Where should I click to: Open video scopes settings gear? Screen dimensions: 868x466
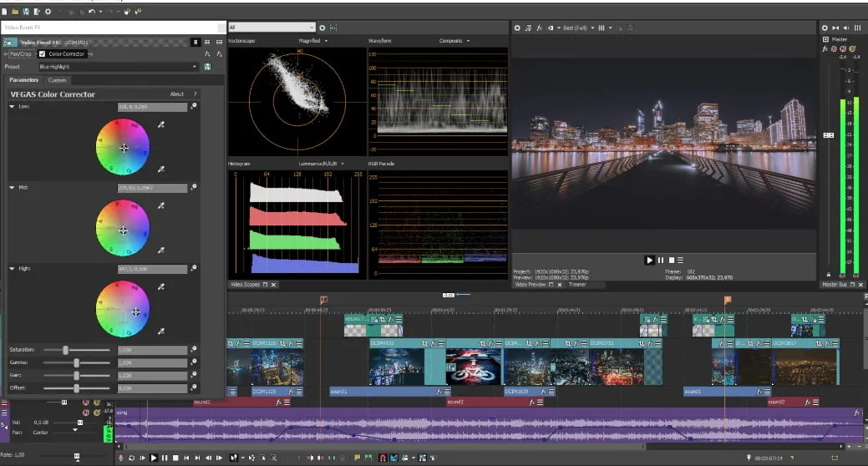click(x=322, y=28)
